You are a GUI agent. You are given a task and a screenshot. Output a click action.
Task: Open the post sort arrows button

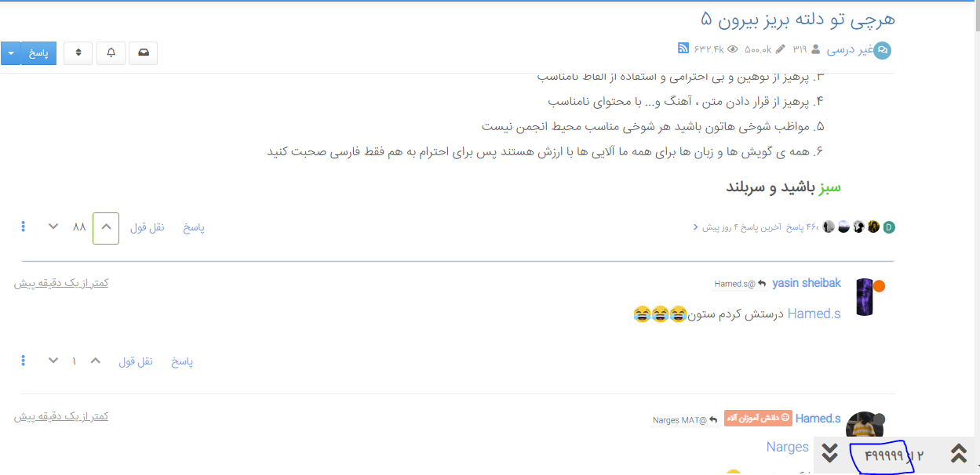(x=78, y=53)
